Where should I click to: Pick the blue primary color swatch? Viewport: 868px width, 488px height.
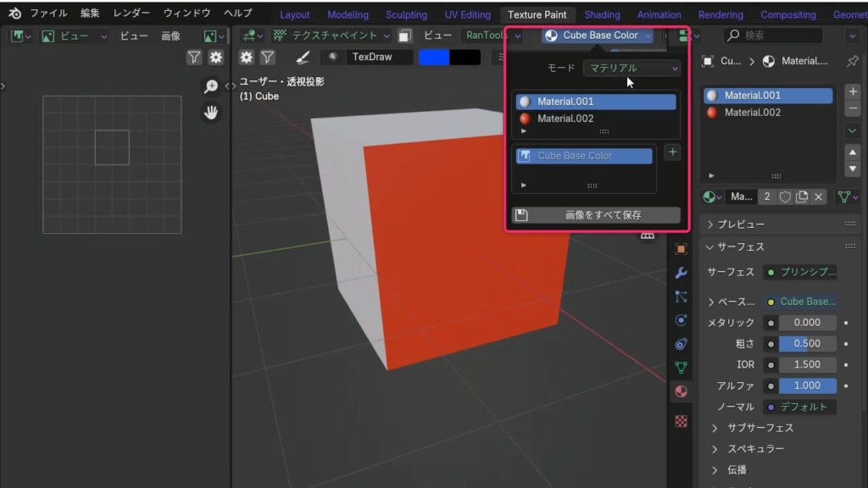click(434, 57)
